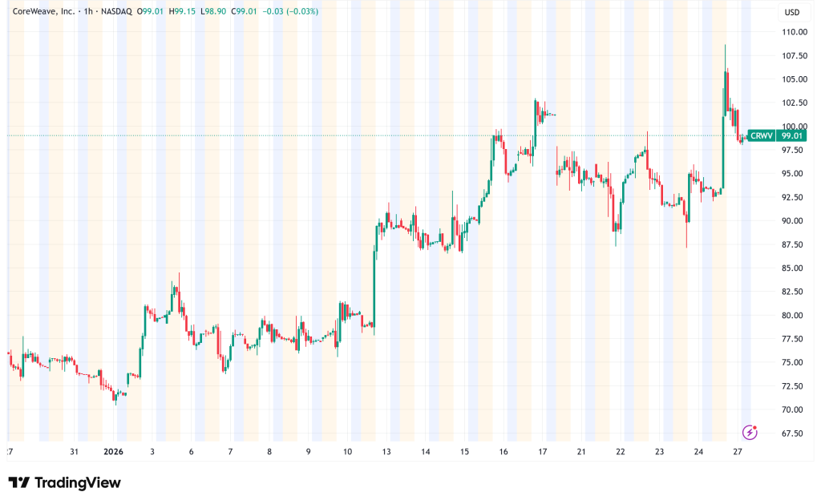The width and height of the screenshot is (821, 504).
Task: Click the open value O99.01
Action: (152, 11)
